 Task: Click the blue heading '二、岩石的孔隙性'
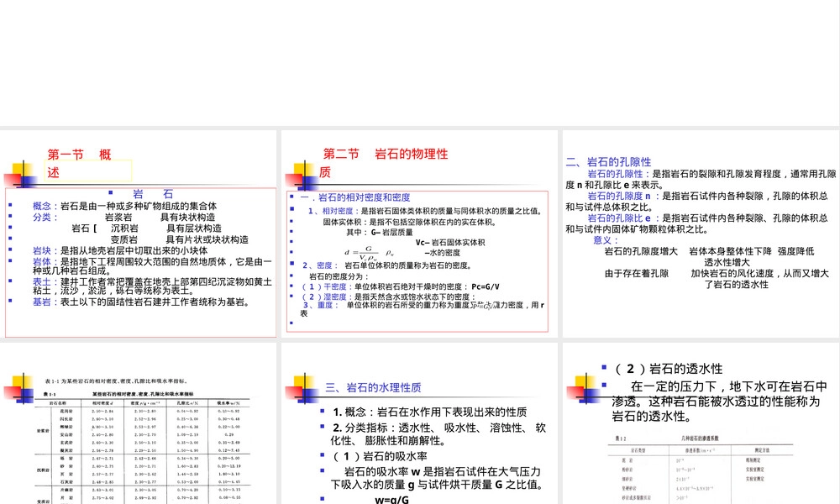(608, 162)
